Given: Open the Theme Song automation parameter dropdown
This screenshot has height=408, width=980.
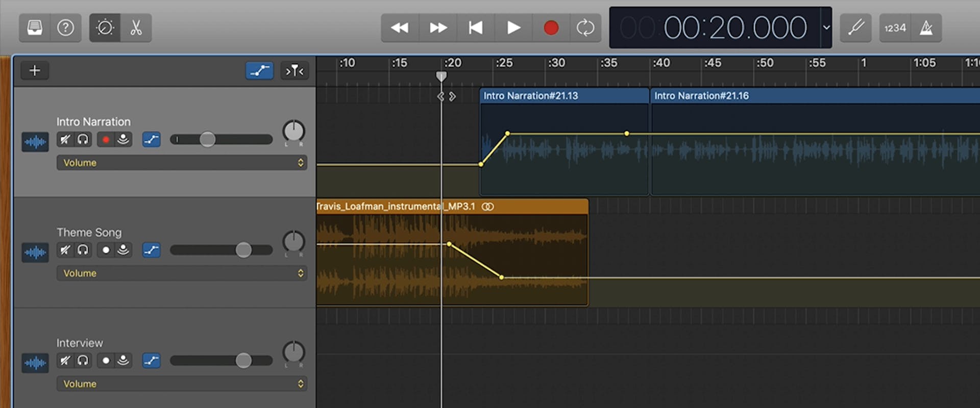Looking at the screenshot, I should [182, 273].
